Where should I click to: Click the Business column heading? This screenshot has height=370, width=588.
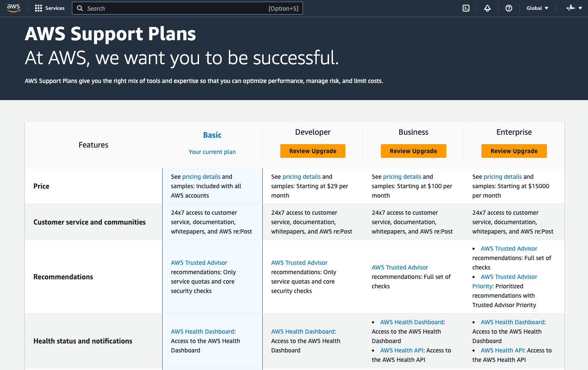(413, 132)
